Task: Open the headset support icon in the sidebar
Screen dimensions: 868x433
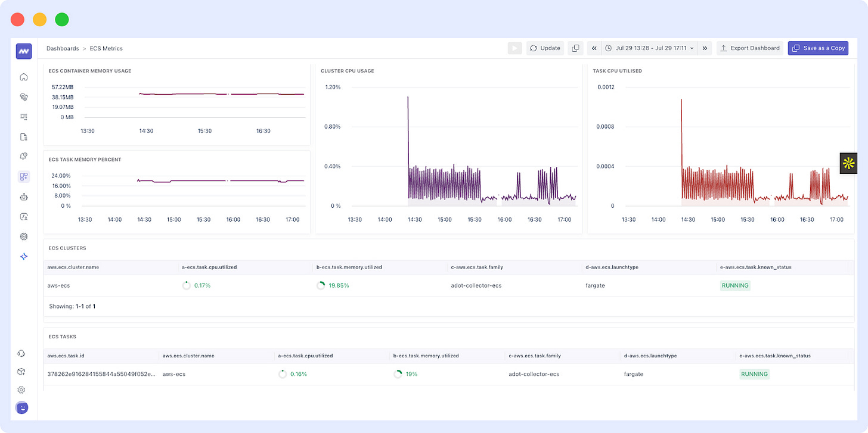Action: [x=21, y=353]
